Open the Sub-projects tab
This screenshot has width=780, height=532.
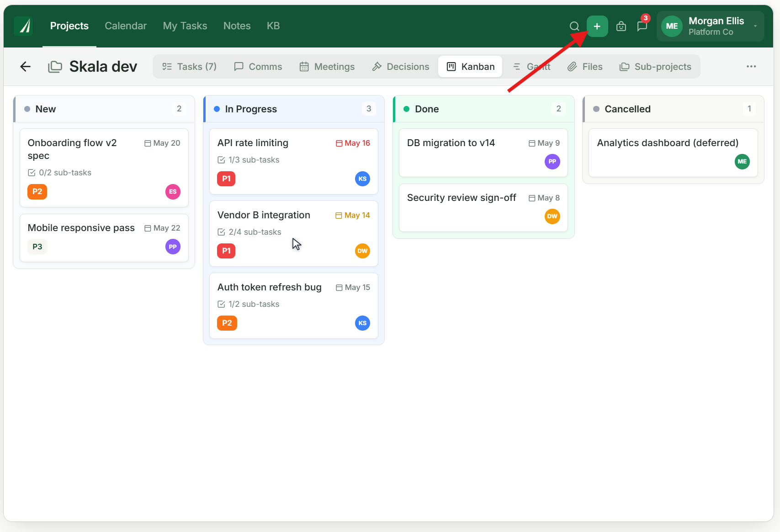coord(655,67)
